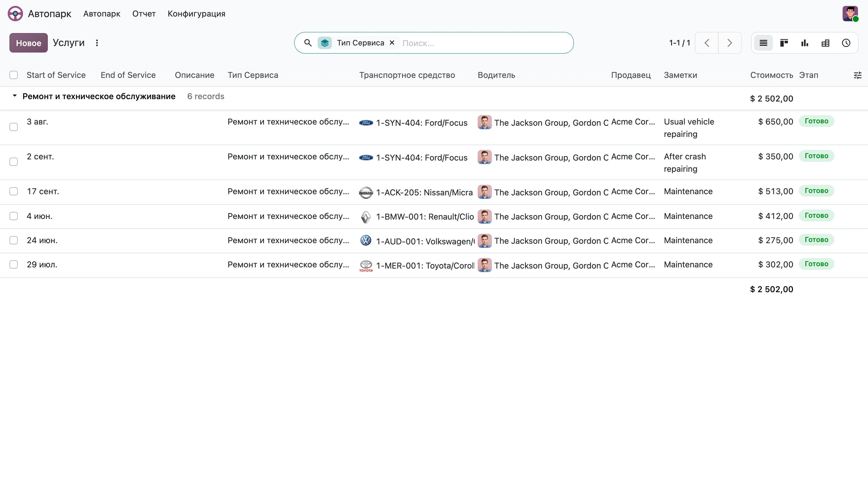Switch to graph view
The width and height of the screenshot is (868, 484).
805,43
